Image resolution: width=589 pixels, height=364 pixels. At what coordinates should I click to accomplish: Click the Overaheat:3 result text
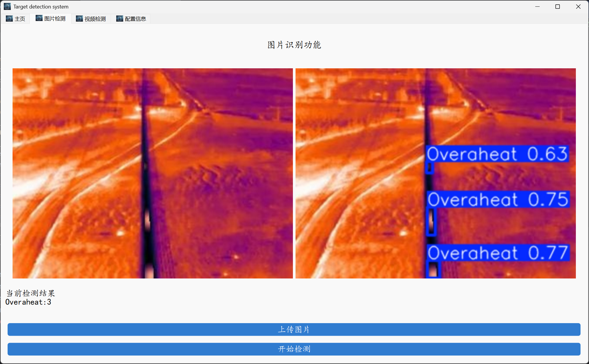28,302
